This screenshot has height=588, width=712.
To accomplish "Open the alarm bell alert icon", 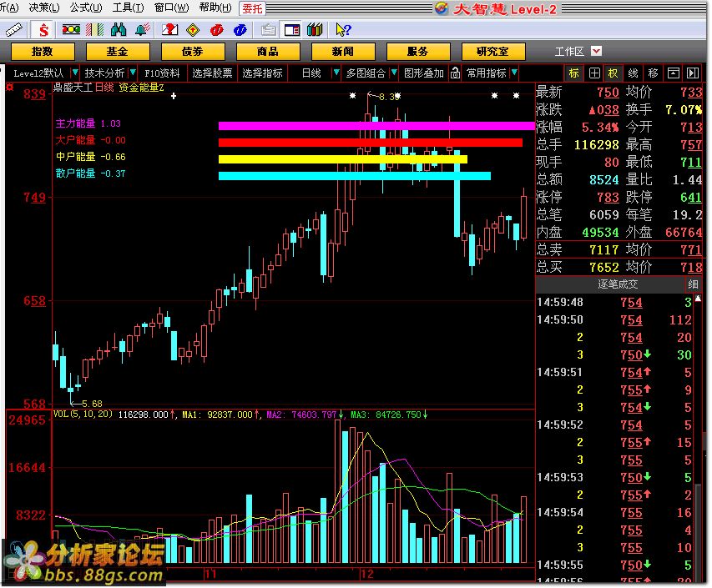I will pyautogui.click(x=142, y=30).
